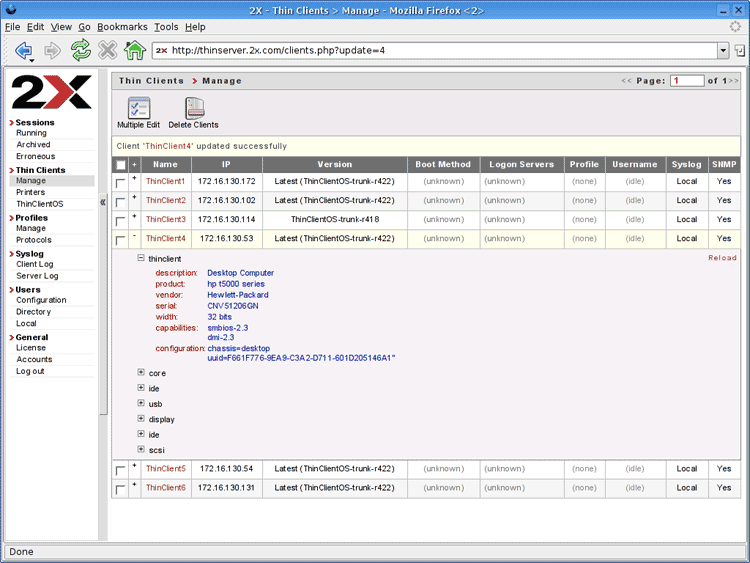Open ThinClientOS sidebar link
The image size is (750, 563).
pyautogui.click(x=40, y=204)
